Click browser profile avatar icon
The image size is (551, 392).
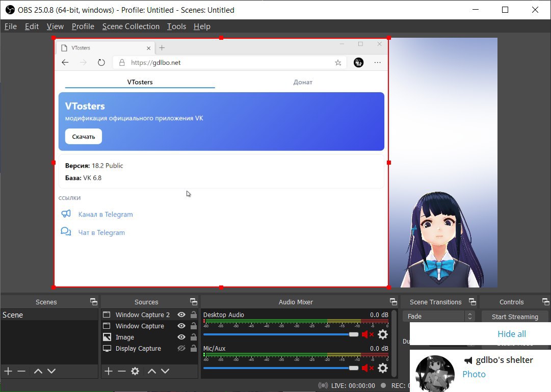click(x=358, y=63)
